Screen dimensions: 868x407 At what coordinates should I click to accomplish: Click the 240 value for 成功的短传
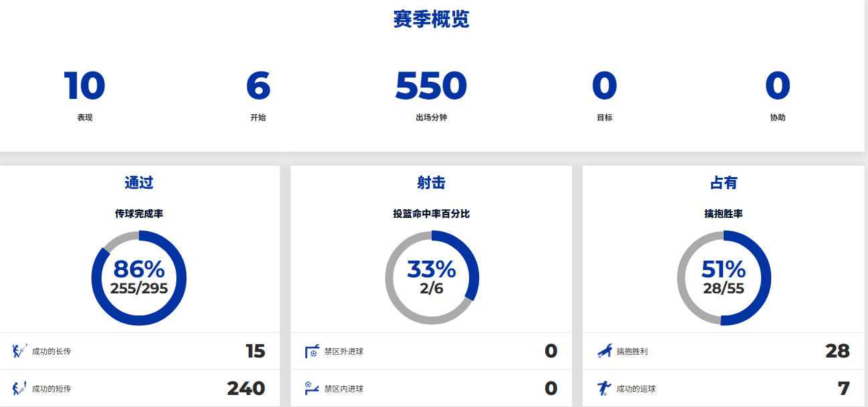point(246,388)
